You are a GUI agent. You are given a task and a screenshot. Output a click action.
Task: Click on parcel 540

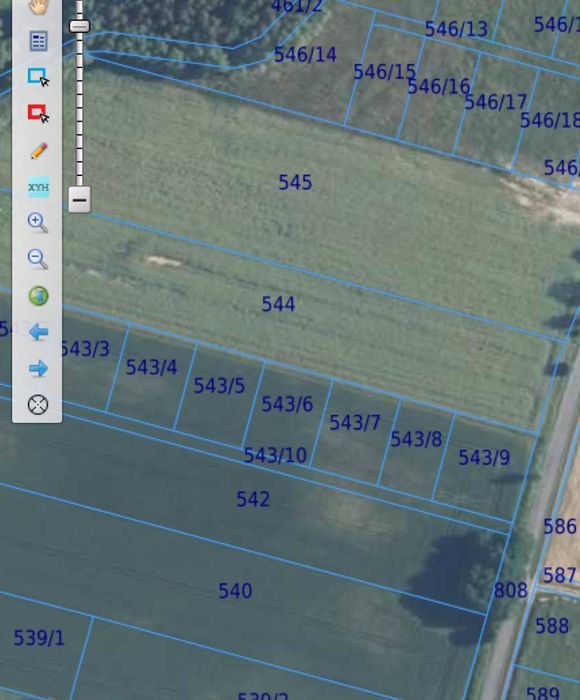(235, 591)
